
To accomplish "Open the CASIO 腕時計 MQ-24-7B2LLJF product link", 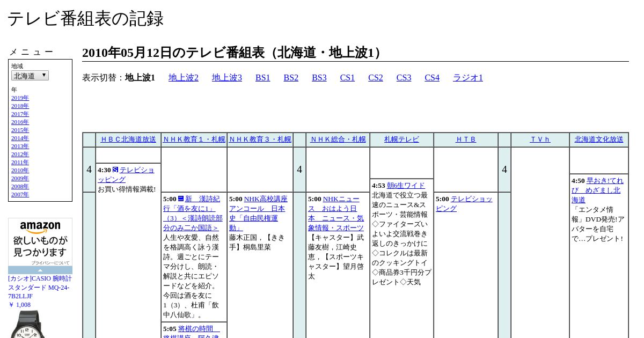I will (40, 288).
